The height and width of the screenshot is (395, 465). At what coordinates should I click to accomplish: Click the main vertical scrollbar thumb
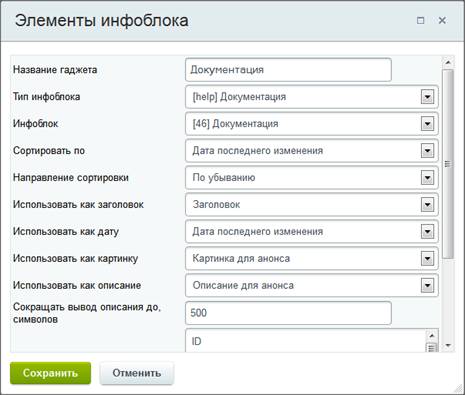(x=448, y=164)
